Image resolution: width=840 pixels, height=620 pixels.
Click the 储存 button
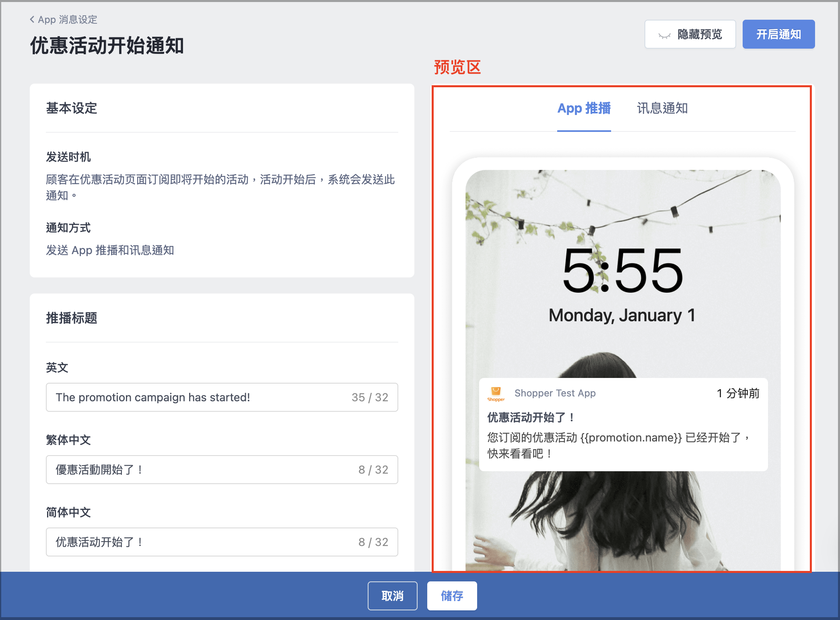tap(452, 596)
